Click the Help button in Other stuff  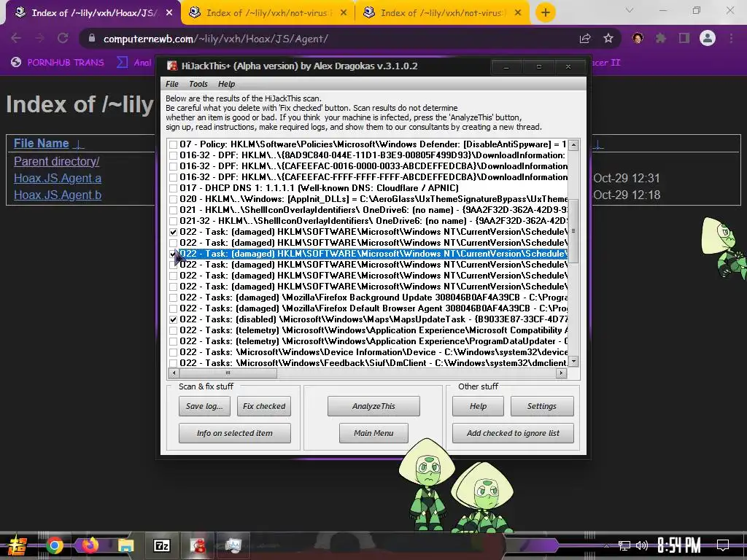(x=478, y=406)
